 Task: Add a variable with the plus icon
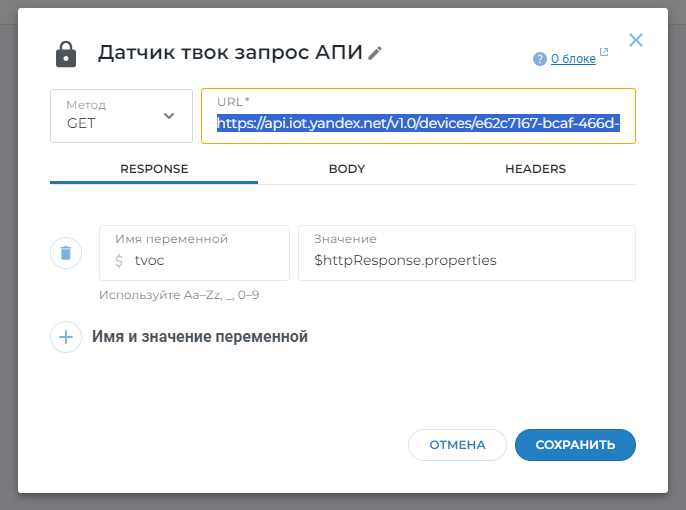coord(66,337)
